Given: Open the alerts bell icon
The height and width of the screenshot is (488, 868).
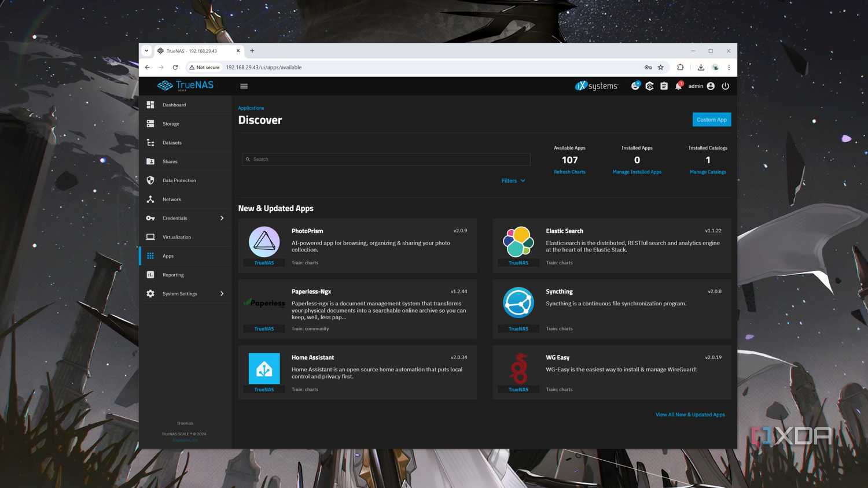Looking at the screenshot, I should click(x=679, y=86).
